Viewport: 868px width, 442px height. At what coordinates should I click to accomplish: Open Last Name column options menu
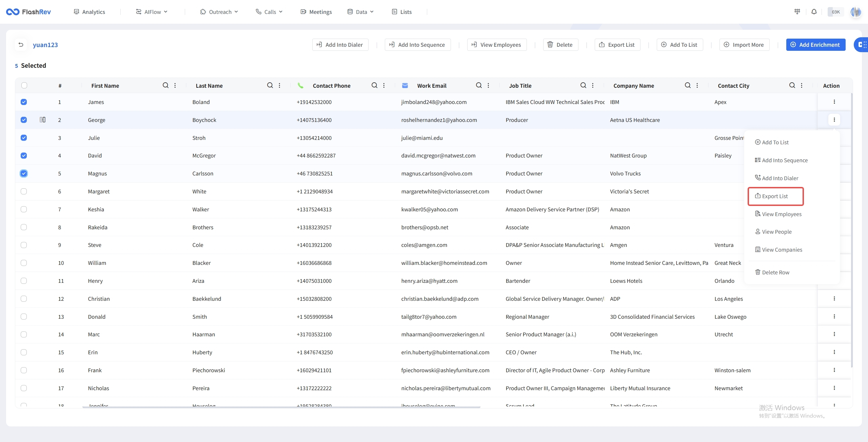[279, 85]
